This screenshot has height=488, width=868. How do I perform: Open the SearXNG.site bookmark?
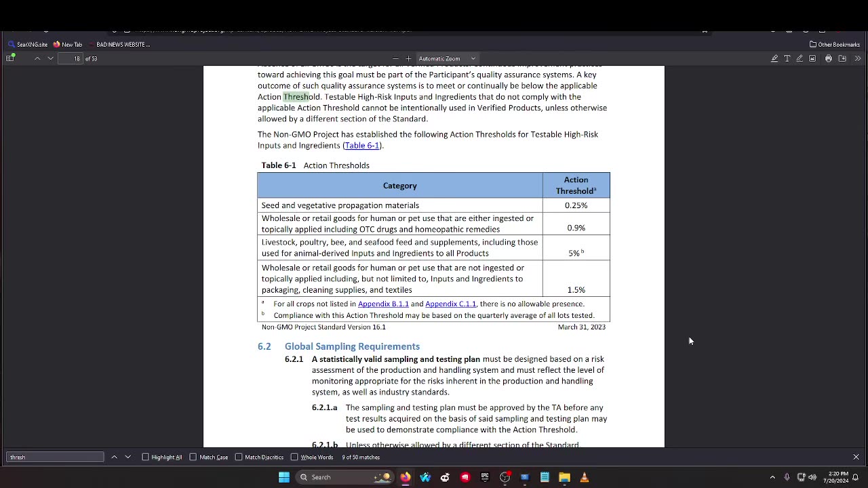(28, 44)
